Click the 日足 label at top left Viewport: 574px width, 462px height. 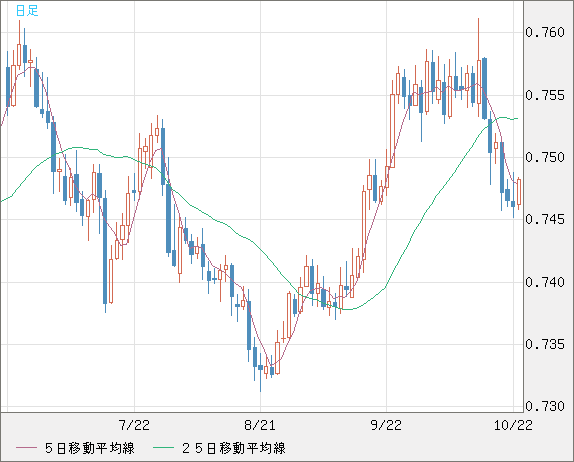27,11
